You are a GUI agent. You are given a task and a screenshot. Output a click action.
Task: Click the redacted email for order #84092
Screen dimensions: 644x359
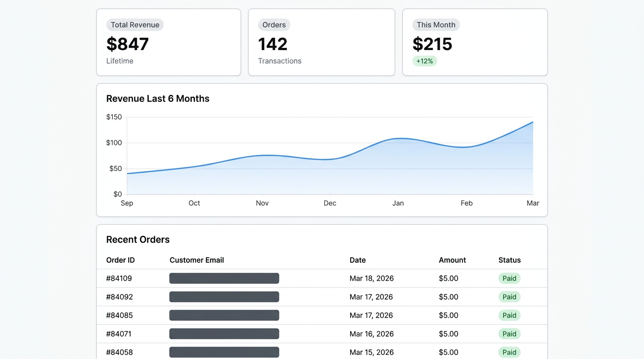pyautogui.click(x=224, y=296)
